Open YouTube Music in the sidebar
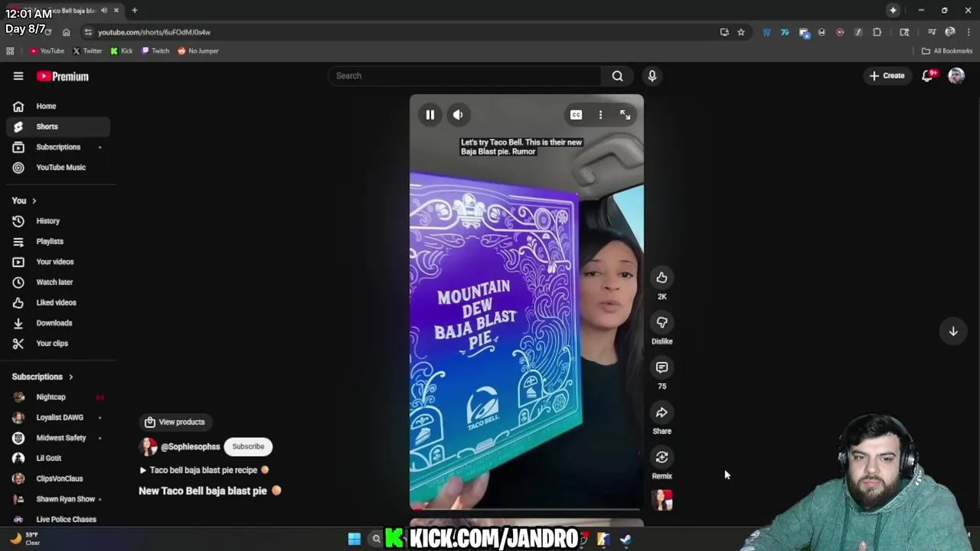Image resolution: width=980 pixels, height=551 pixels. click(x=58, y=168)
